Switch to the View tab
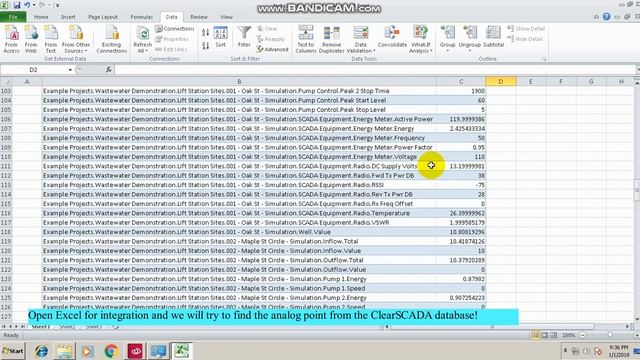 point(226,17)
